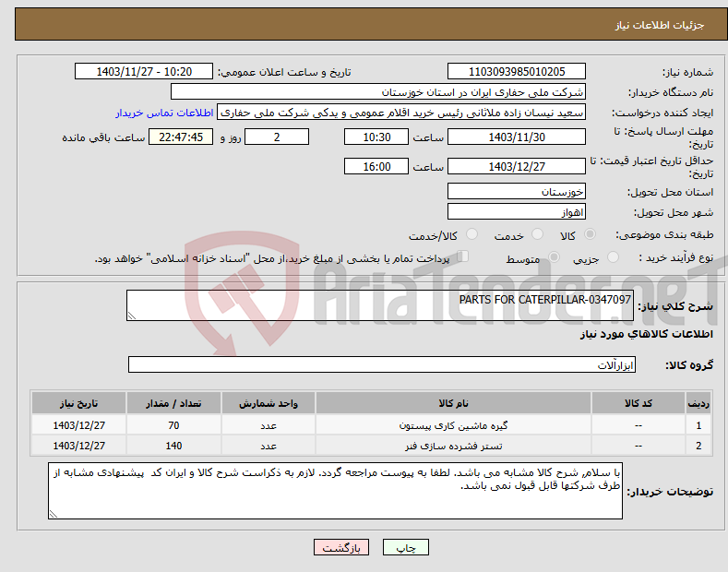Click the توضیحات خریدار label

point(670,492)
